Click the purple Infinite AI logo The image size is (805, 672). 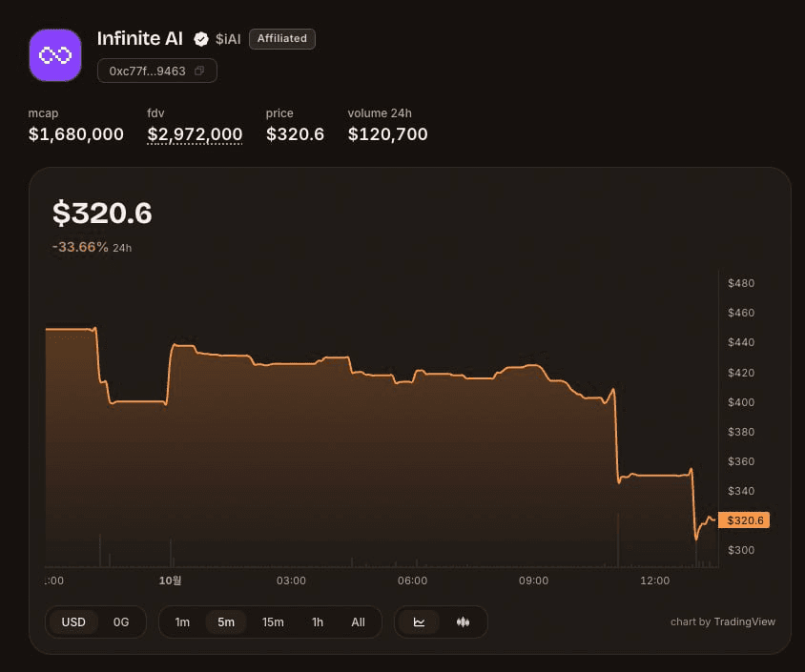pos(55,55)
